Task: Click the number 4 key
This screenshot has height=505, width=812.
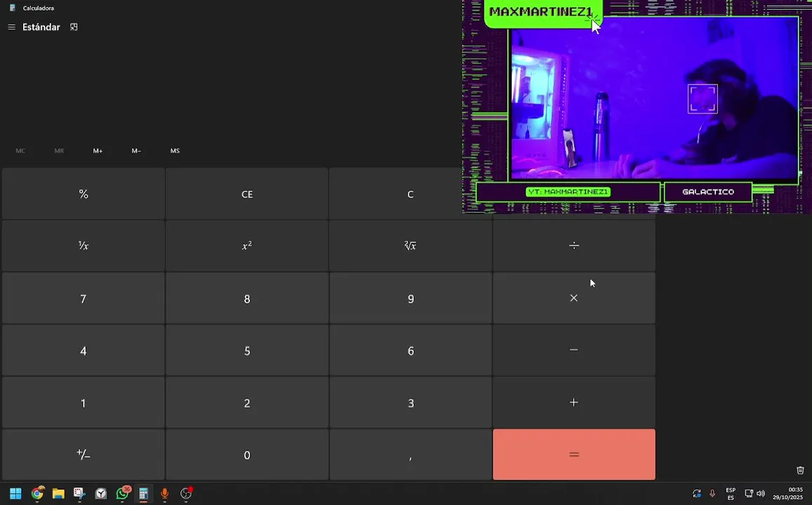Action: (84, 350)
